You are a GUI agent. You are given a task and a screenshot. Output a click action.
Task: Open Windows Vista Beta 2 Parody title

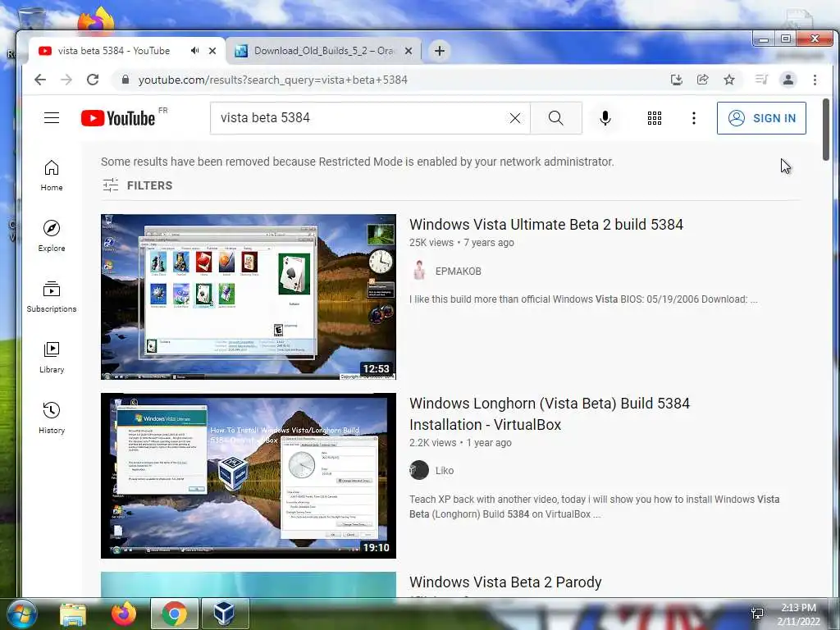pos(505,582)
